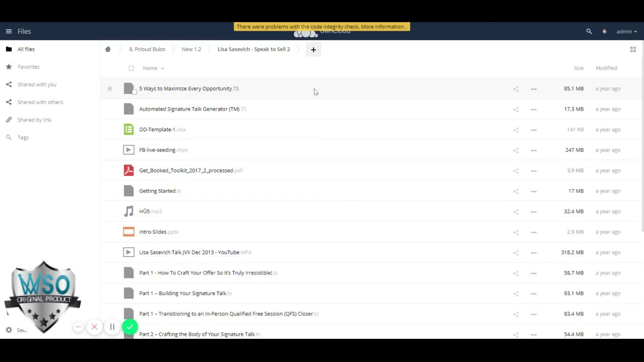Click the plus button to add new file

(x=313, y=49)
